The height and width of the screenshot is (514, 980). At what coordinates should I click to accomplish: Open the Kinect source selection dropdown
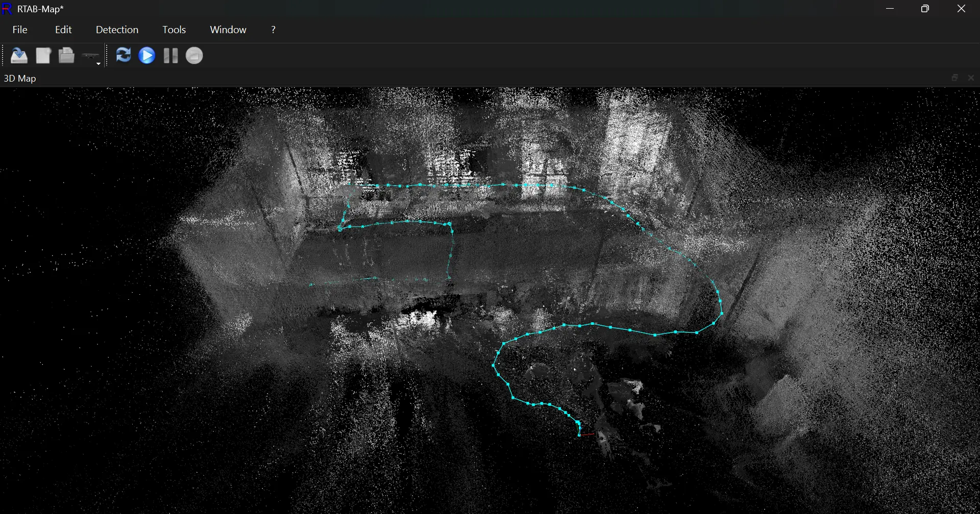[x=92, y=57]
